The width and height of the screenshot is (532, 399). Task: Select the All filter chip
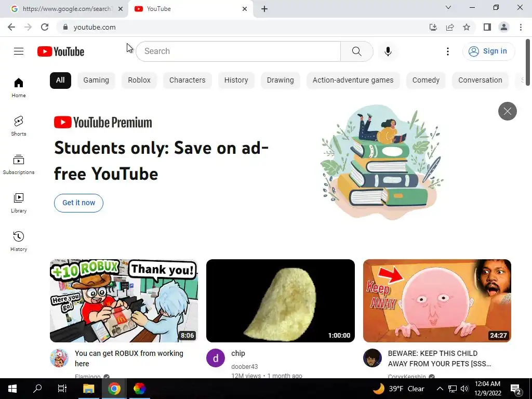click(60, 81)
